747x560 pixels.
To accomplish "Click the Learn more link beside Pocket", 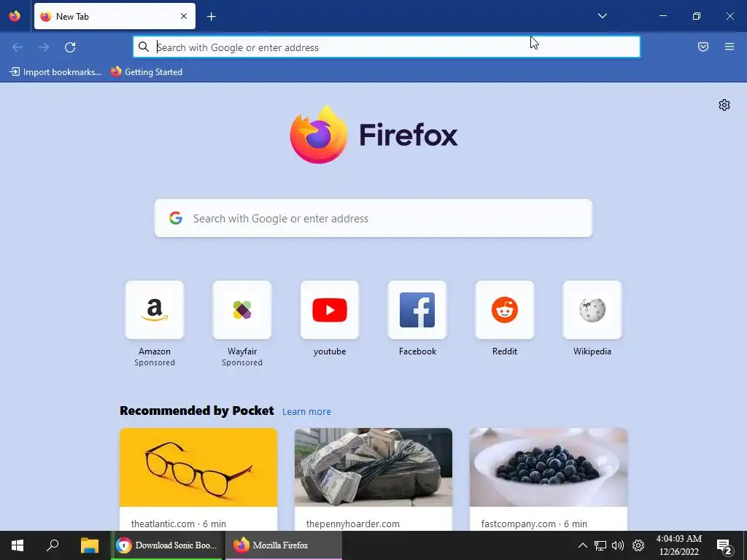I will pyautogui.click(x=306, y=411).
